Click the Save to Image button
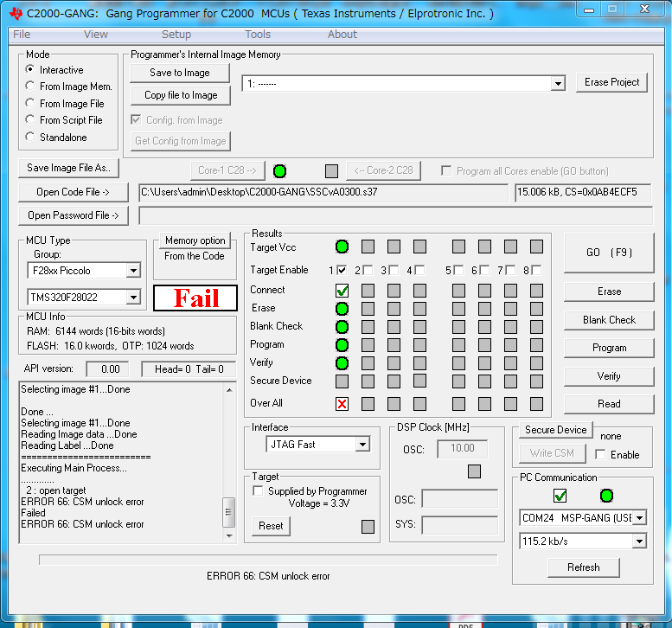The height and width of the screenshot is (628, 672). click(180, 73)
